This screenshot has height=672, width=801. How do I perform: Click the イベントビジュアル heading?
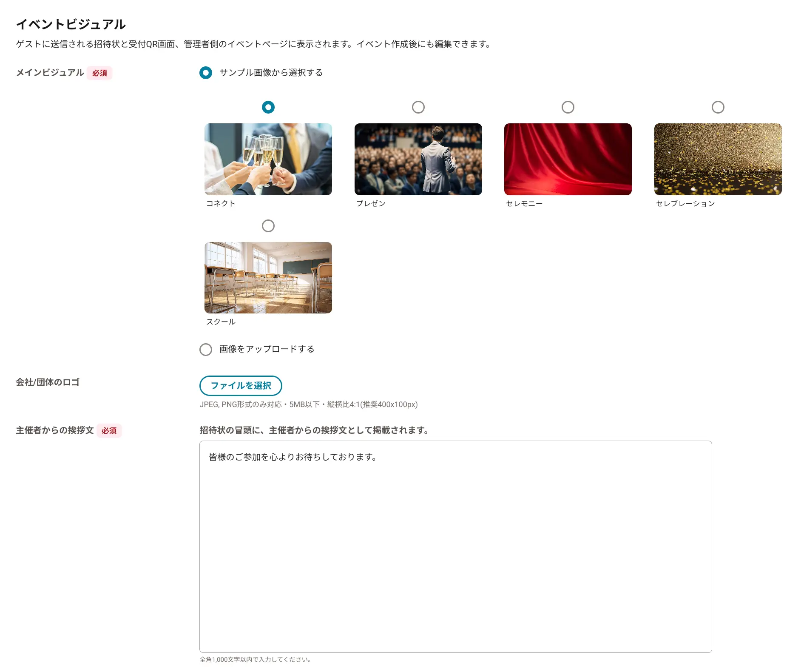71,24
